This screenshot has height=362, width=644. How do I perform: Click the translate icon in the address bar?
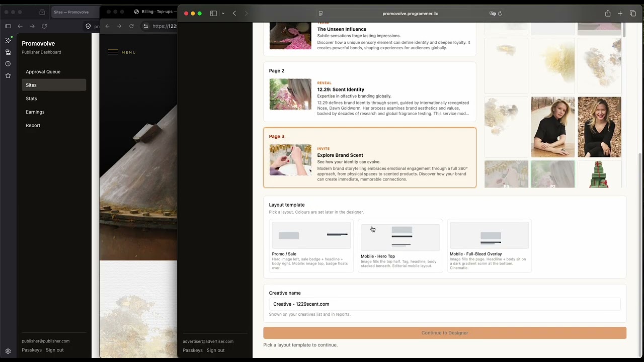coord(493,14)
